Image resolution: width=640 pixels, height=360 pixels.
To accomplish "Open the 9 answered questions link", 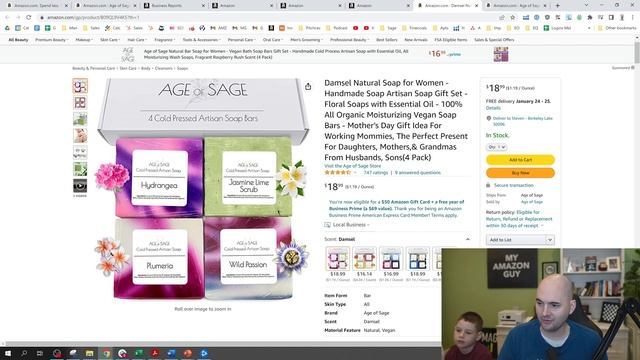I will [418, 173].
